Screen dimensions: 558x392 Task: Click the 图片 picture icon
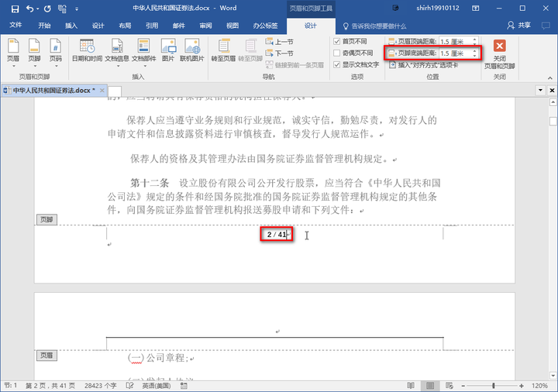168,50
